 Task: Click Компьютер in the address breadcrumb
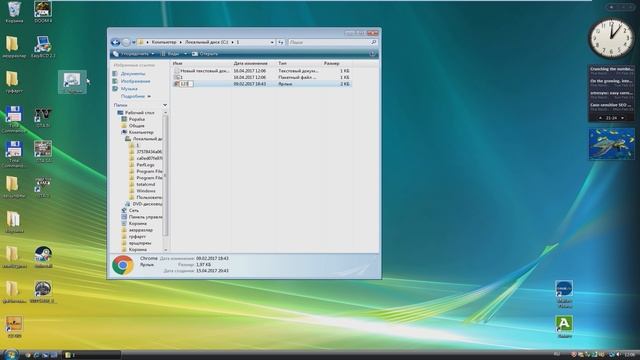(x=164, y=42)
